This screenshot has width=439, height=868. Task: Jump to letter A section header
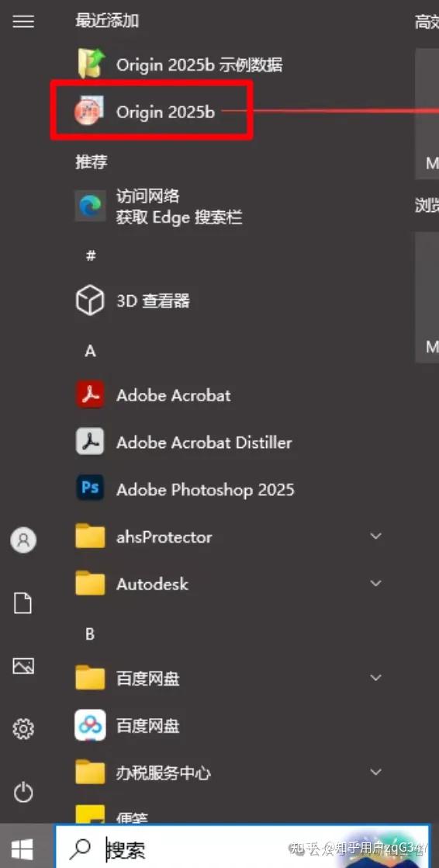[90, 351]
